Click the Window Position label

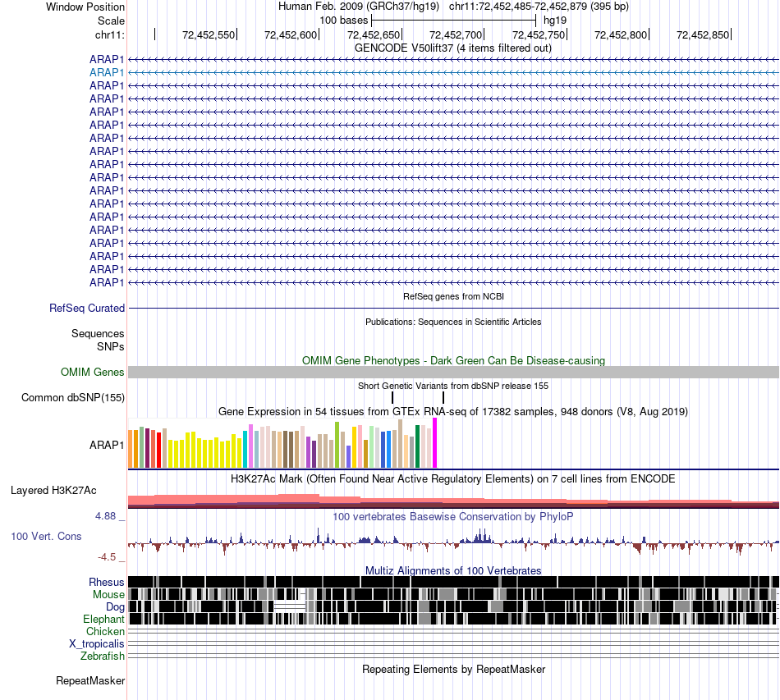(85, 7)
